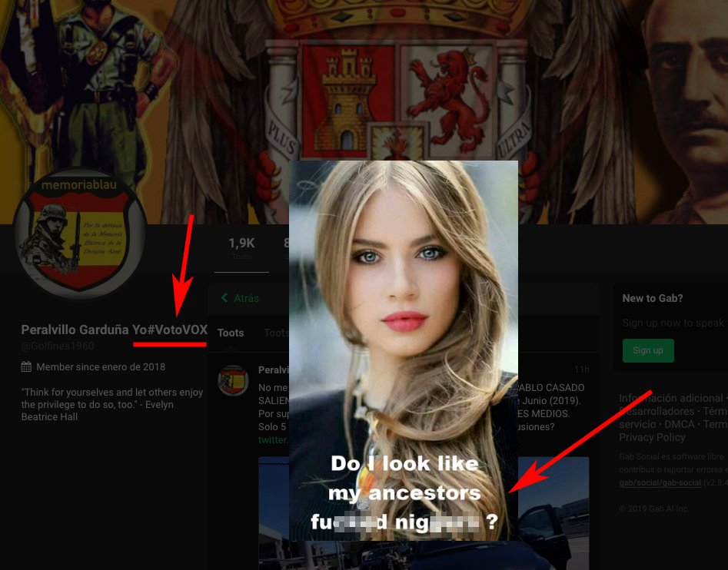This screenshot has width=728, height=570.
Task: Click the back chevron icon beside Atrás
Action: click(x=224, y=298)
